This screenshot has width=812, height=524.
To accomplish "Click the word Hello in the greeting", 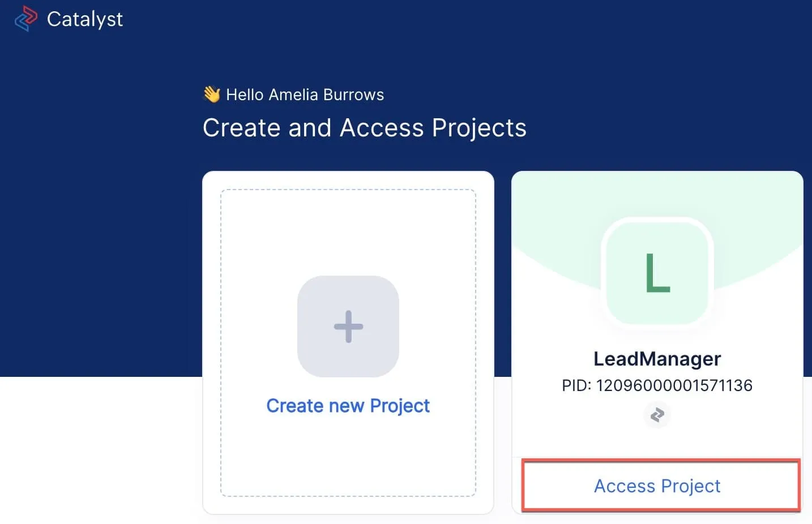I will click(245, 95).
